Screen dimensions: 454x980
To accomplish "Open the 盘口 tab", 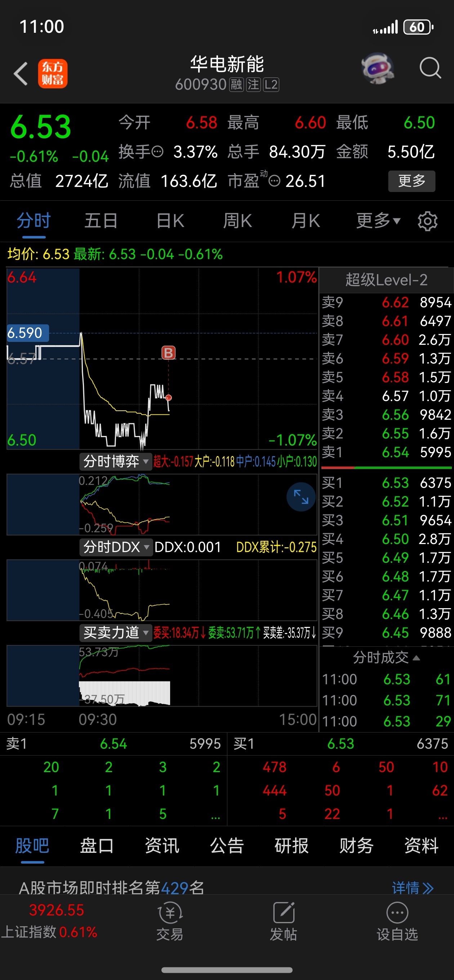I will click(x=97, y=846).
